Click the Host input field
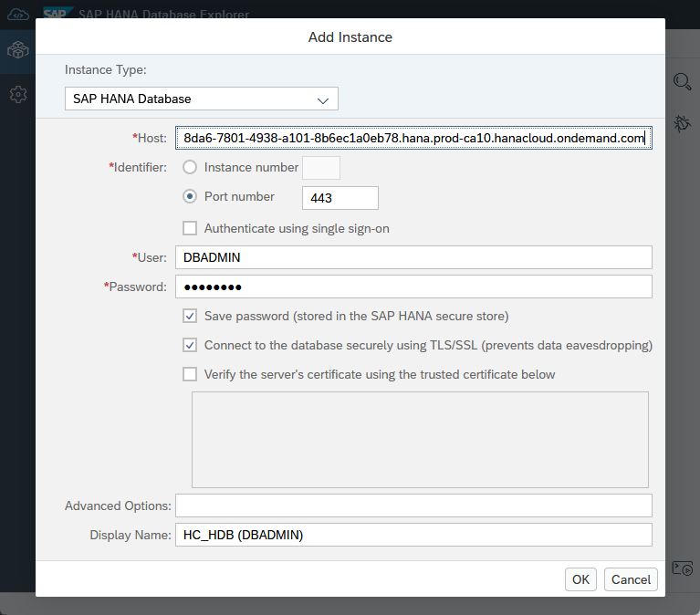 tap(413, 138)
